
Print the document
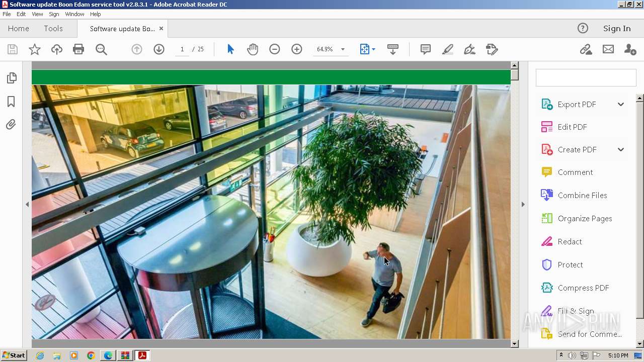pyautogui.click(x=78, y=49)
